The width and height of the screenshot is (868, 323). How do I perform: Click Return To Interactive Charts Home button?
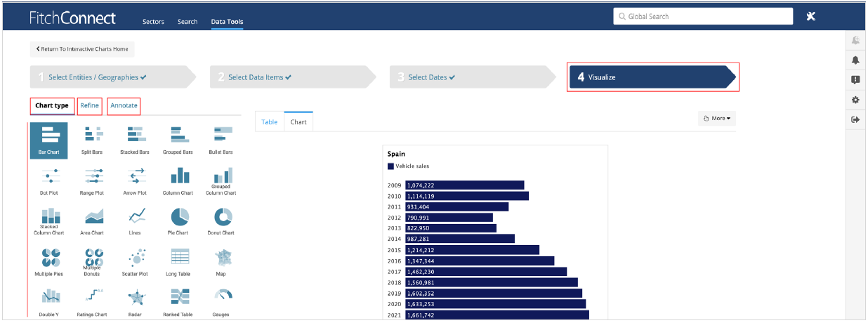(x=82, y=49)
